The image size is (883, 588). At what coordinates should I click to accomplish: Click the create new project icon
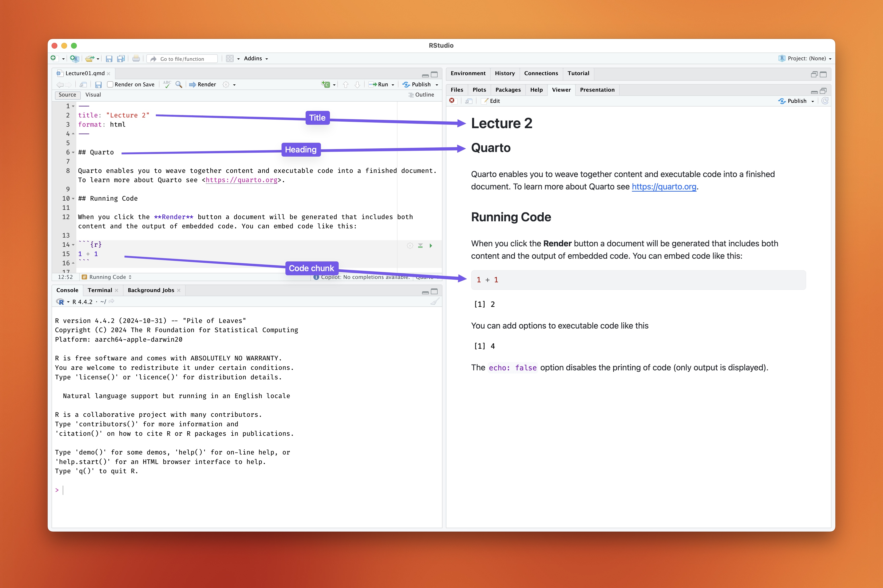[x=75, y=59]
